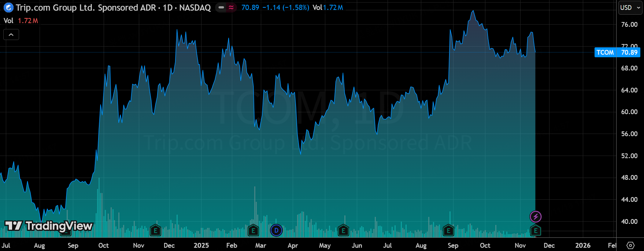Click the Dec label before 2026 on time axis
The height and width of the screenshot is (251, 644).
coord(549,245)
